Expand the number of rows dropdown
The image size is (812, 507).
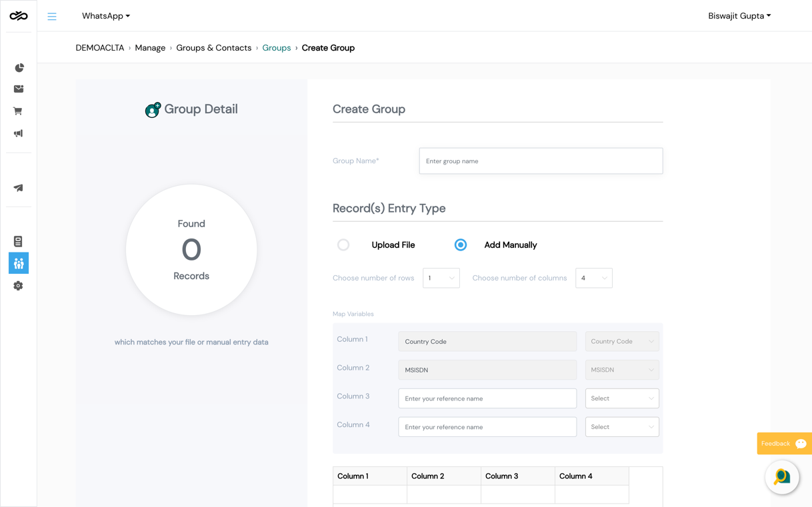[441, 278]
